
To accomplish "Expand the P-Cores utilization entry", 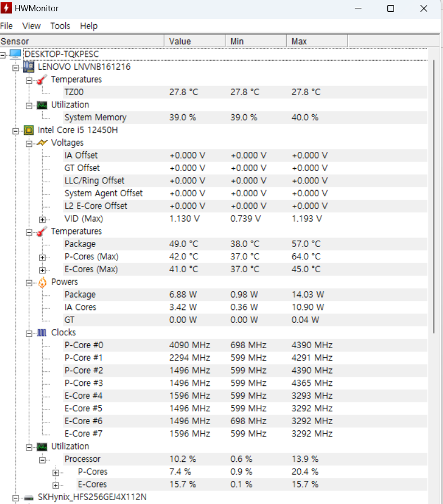I will pyautogui.click(x=56, y=473).
